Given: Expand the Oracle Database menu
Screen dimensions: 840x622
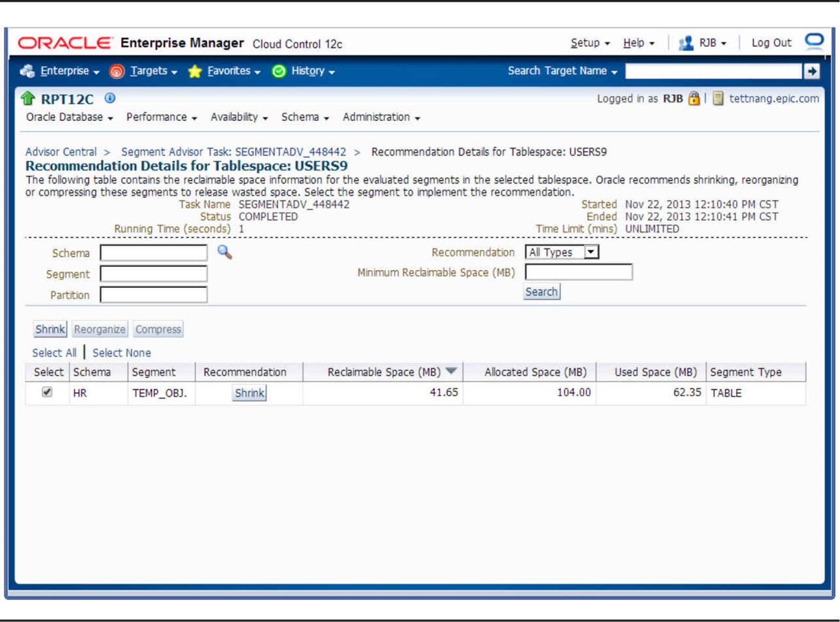Looking at the screenshot, I should pyautogui.click(x=69, y=118).
